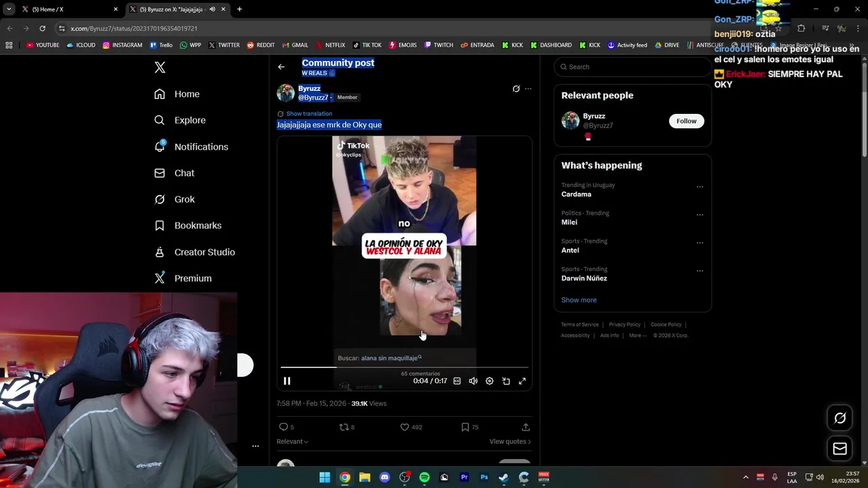The width and height of the screenshot is (868, 488).
Task: Reload the page
Action: 42,28
